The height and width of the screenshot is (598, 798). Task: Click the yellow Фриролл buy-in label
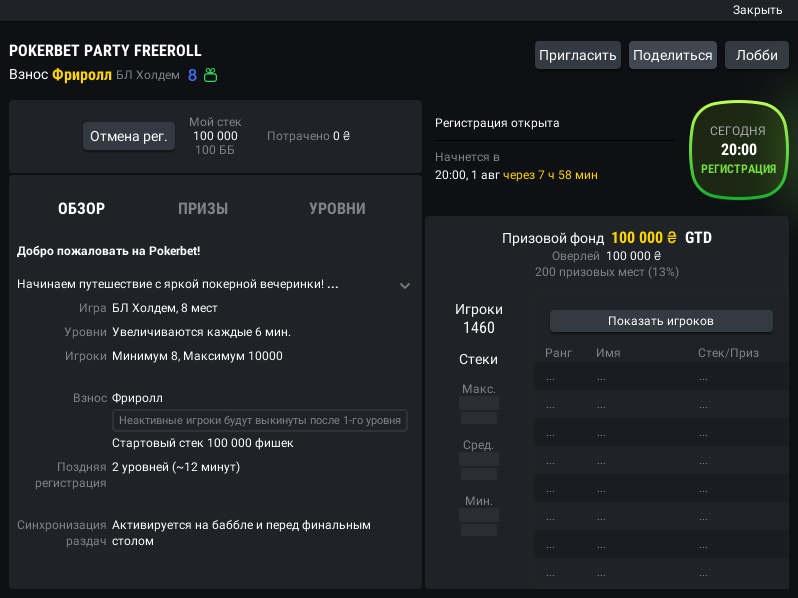click(82, 75)
